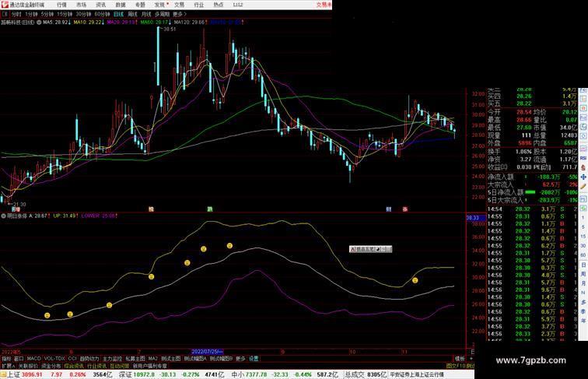Click the 5日净流入额 row
The height and width of the screenshot is (379, 588).
(532, 192)
